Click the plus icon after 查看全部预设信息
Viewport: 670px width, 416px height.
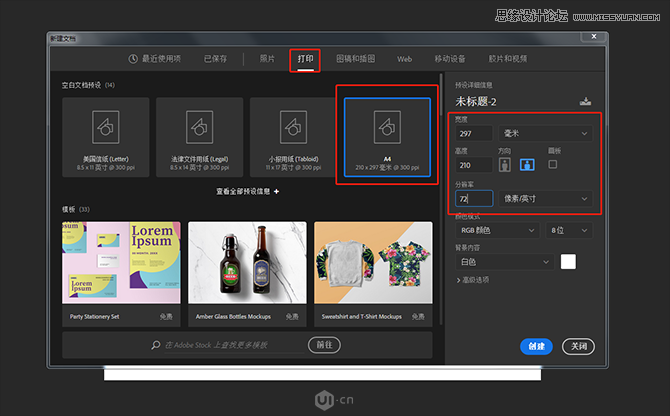coord(276,191)
